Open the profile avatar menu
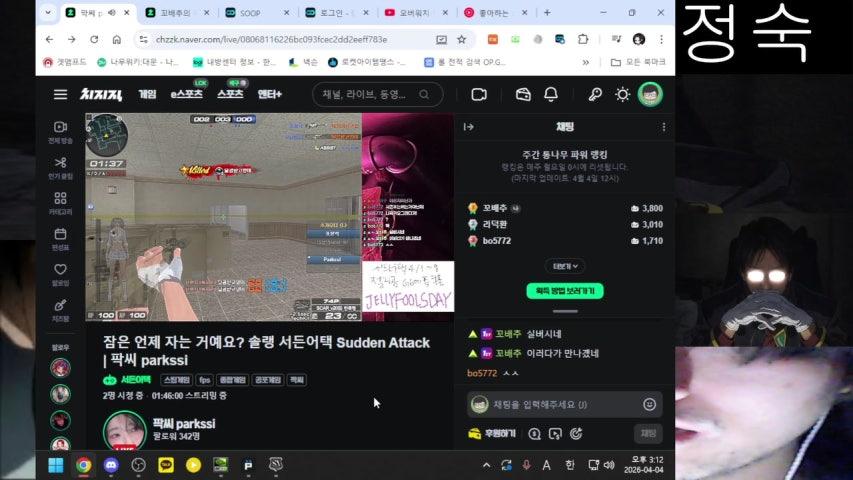The image size is (853, 480). [x=650, y=94]
